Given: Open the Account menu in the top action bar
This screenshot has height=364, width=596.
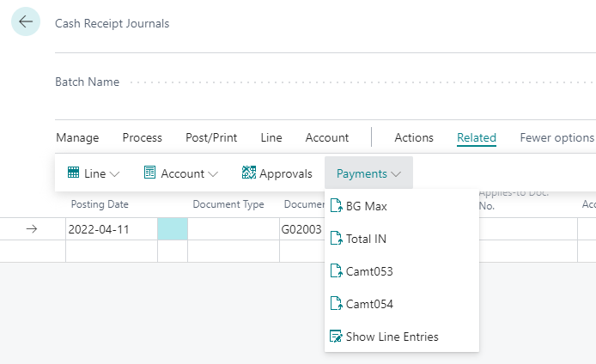Looking at the screenshot, I should [x=327, y=137].
